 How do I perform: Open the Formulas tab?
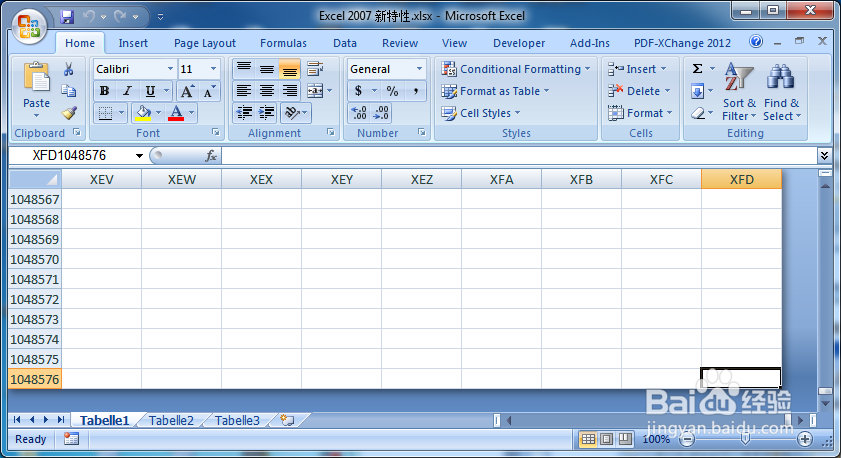(x=283, y=43)
